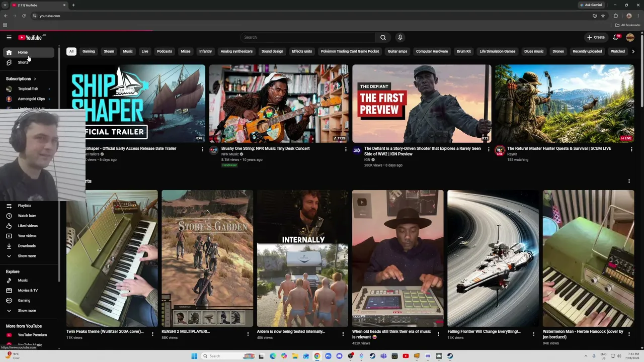Image resolution: width=644 pixels, height=362 pixels.
Task: Open Liked videos
Action: (28, 226)
